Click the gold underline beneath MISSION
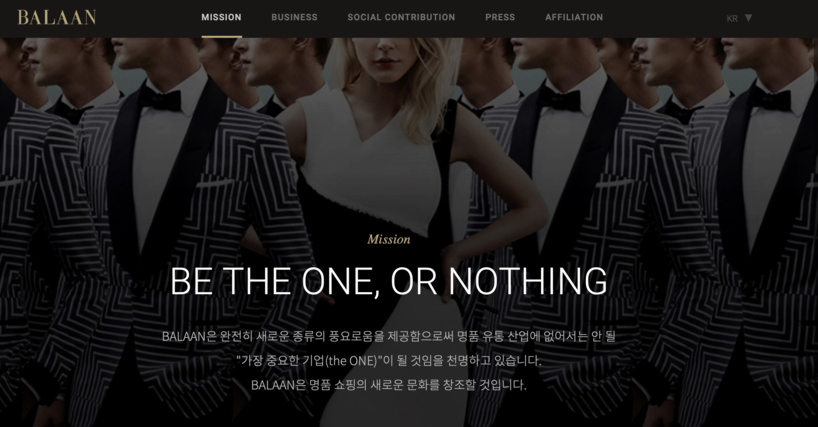This screenshot has width=818, height=427. click(x=221, y=36)
